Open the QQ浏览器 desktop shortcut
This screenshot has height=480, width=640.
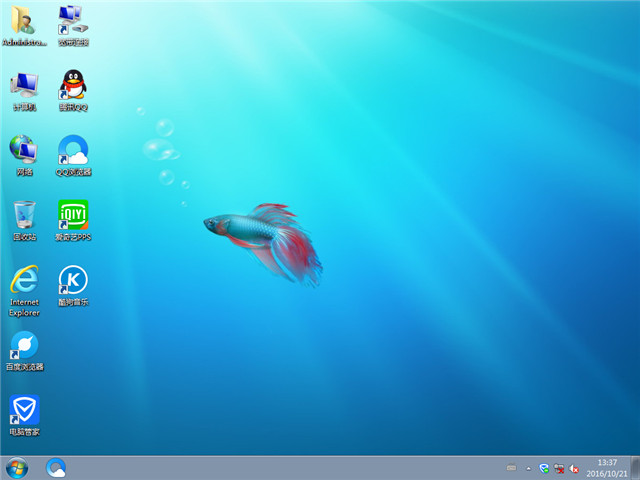click(x=73, y=155)
